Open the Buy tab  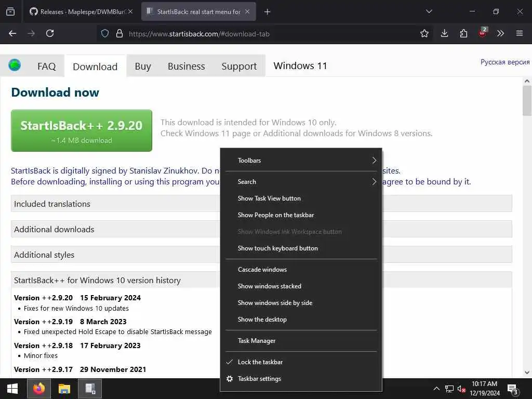(143, 66)
